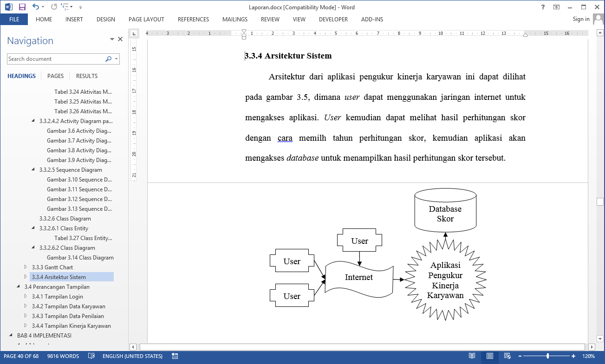Screen dimensions: 605x364
Task: Click the Search document input field
Action: (x=56, y=59)
